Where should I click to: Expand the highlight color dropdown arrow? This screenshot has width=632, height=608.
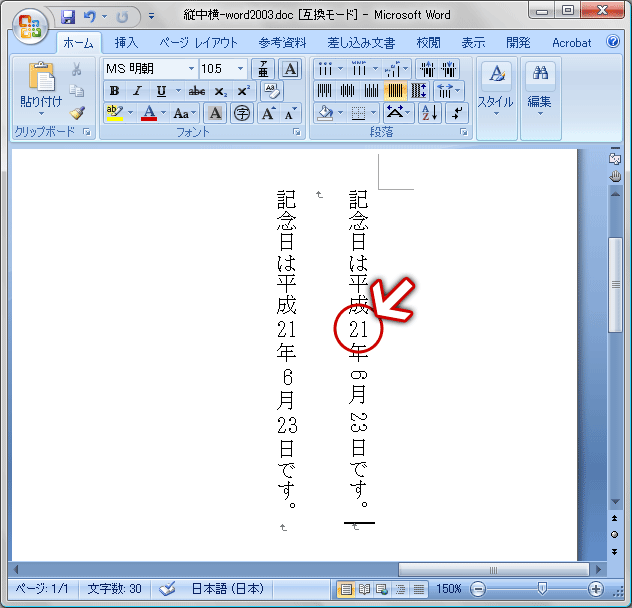click(x=130, y=113)
